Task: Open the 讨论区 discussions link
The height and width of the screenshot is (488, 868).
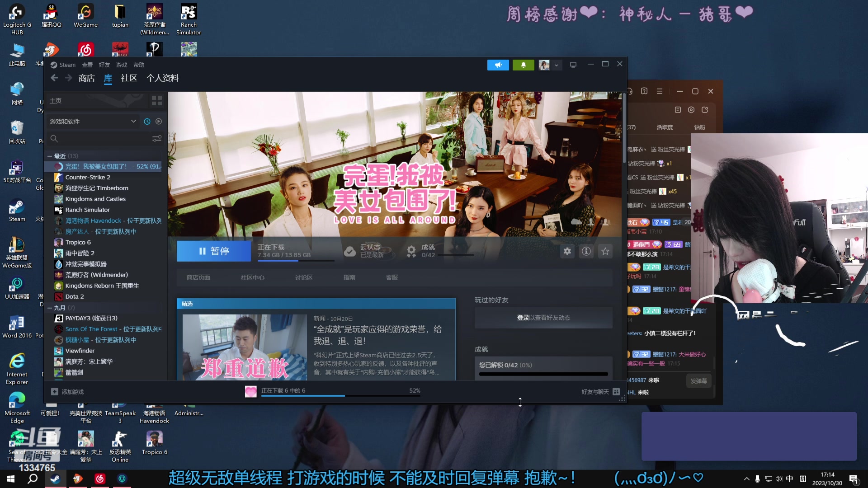Action: 303,277
